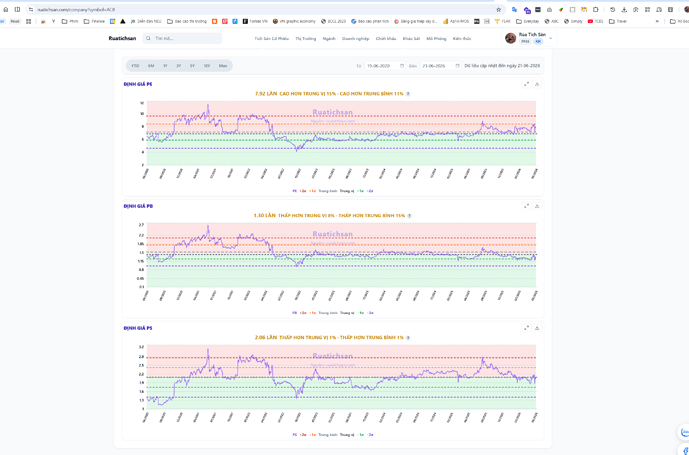689x455 pixels.
Task: Expand the user account dropdown chevron
Action: point(551,38)
